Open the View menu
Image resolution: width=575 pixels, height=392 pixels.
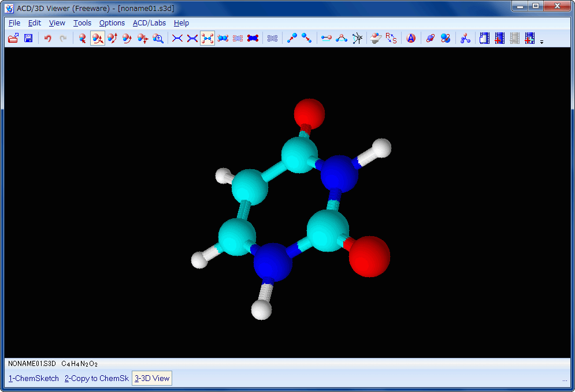[x=57, y=23]
